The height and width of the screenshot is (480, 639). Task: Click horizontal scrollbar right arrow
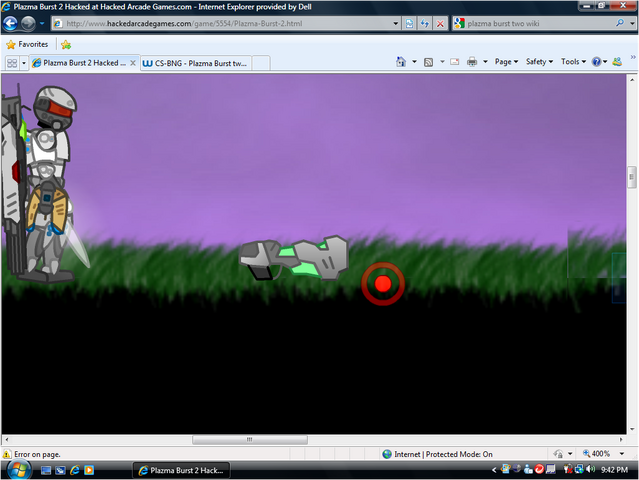tap(621, 440)
